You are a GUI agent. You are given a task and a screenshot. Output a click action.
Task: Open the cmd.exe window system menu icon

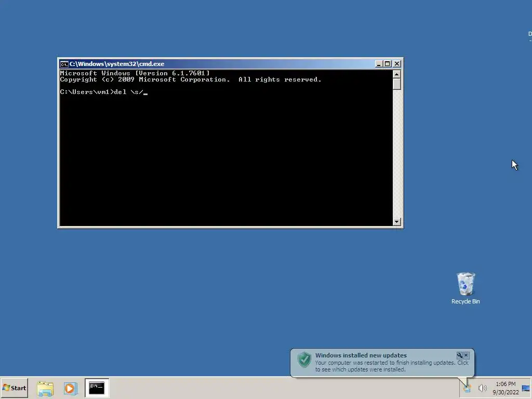point(64,64)
